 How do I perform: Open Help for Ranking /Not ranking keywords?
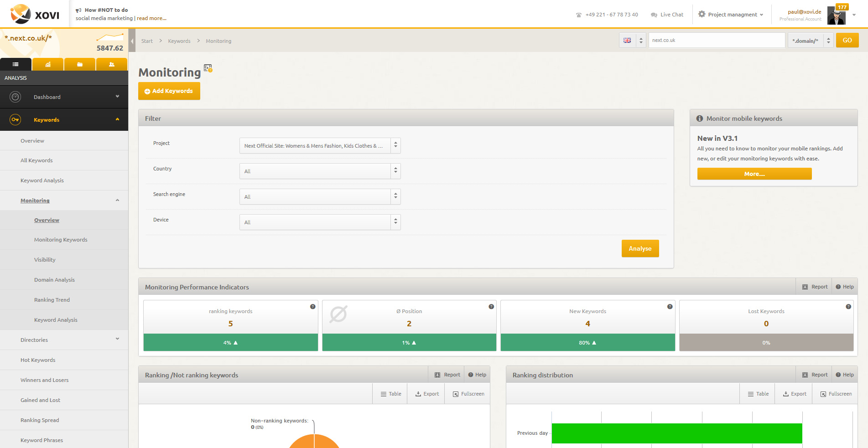(x=477, y=375)
